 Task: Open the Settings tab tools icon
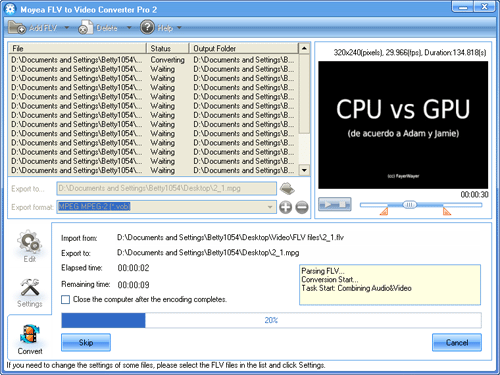pyautogui.click(x=30, y=287)
